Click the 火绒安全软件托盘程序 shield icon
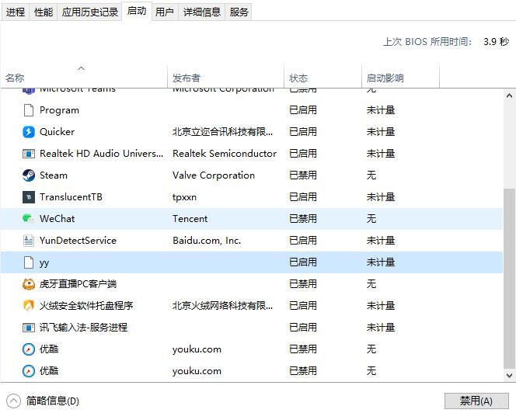The width and height of the screenshot is (516, 420). (29, 306)
